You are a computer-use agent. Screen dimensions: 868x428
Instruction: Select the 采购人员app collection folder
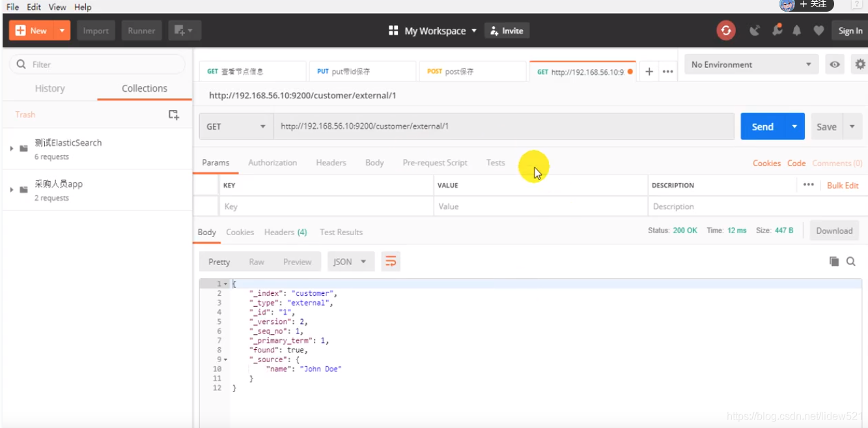tap(98, 190)
